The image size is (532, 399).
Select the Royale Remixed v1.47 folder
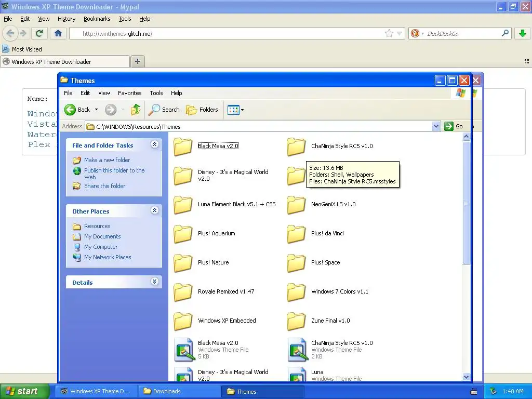click(214, 292)
